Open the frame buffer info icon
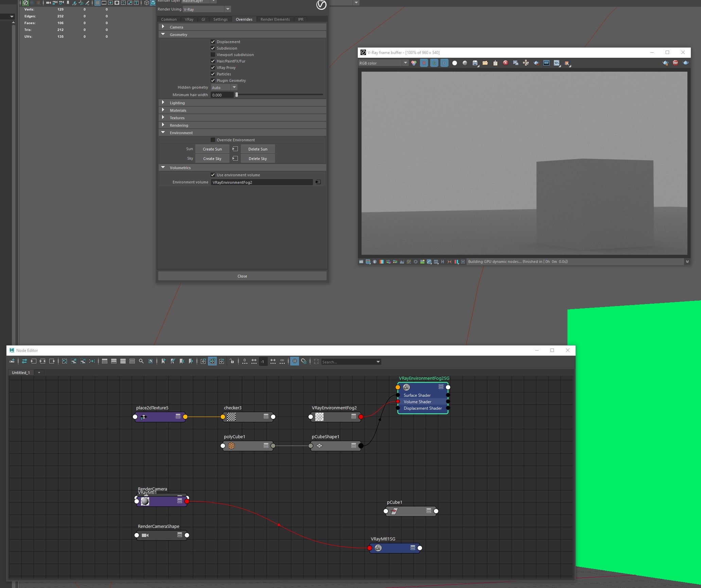Image resolution: width=701 pixels, height=588 pixels. (x=375, y=262)
